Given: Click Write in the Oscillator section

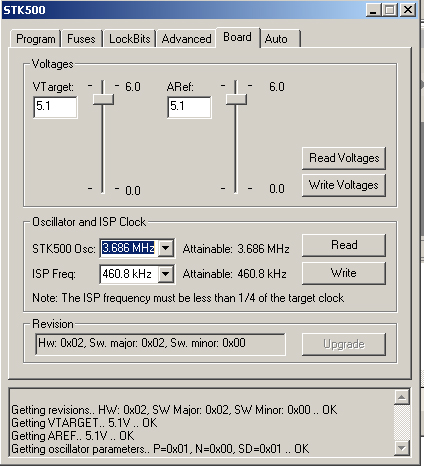Looking at the screenshot, I should pyautogui.click(x=344, y=273).
